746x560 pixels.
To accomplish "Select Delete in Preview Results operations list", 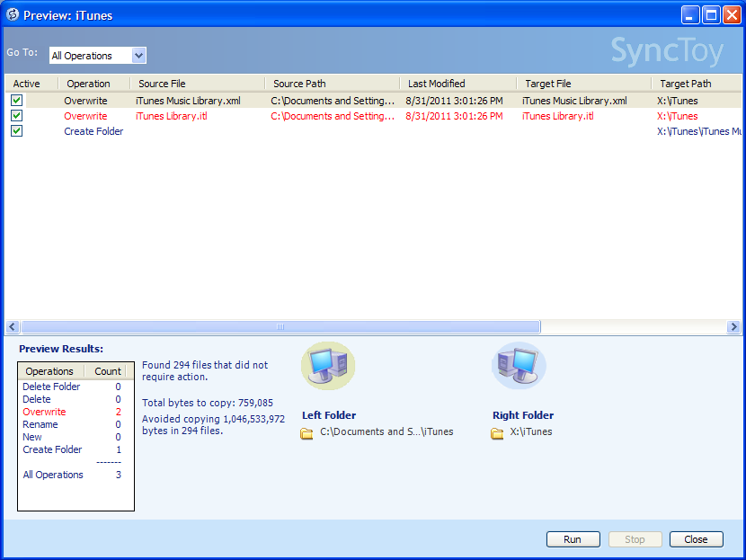I will pos(37,399).
